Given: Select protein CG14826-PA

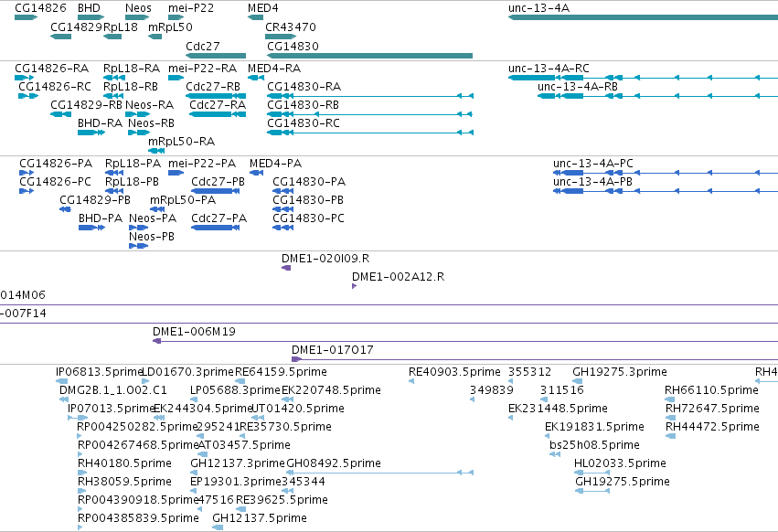Looking at the screenshot, I should point(56,164).
